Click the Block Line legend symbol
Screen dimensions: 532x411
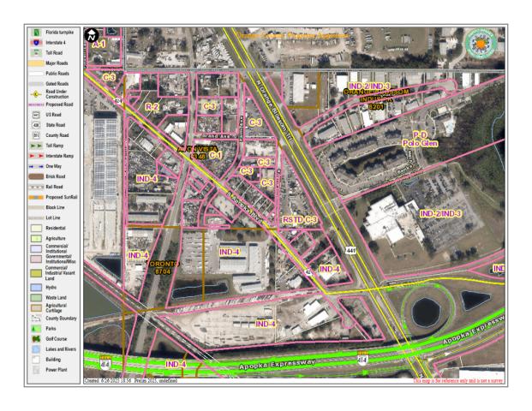[x=37, y=207]
